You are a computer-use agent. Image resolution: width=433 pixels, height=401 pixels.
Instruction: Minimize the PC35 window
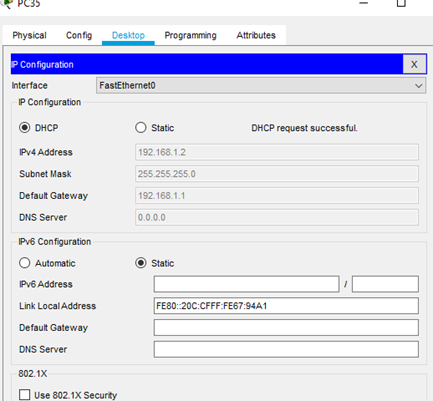(x=364, y=3)
